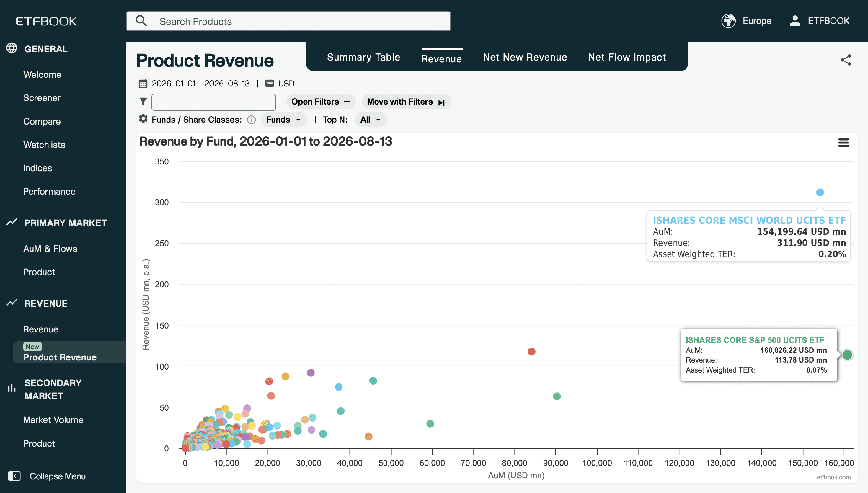The width and height of the screenshot is (868, 493).
Task: Click the GENERAL globe icon
Action: [x=12, y=48]
